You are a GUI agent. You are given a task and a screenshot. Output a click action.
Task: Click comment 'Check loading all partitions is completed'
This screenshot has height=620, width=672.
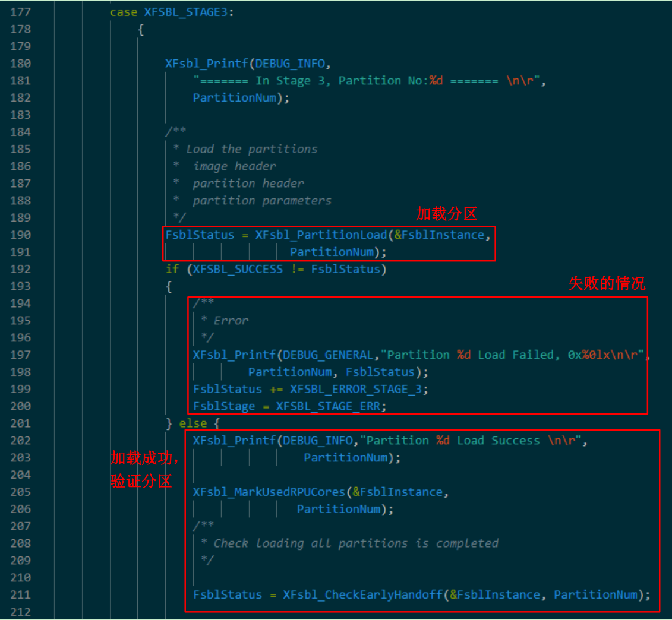click(x=356, y=543)
